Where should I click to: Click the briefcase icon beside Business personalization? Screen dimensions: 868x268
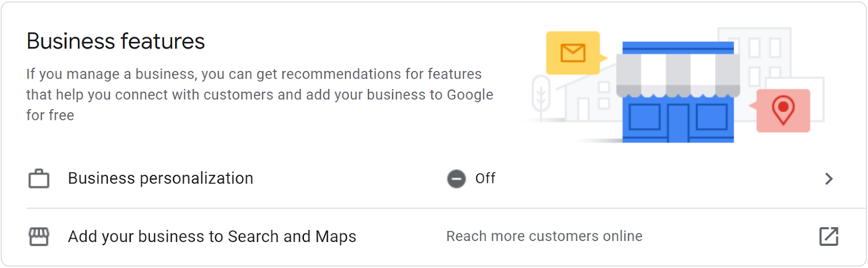click(x=39, y=178)
